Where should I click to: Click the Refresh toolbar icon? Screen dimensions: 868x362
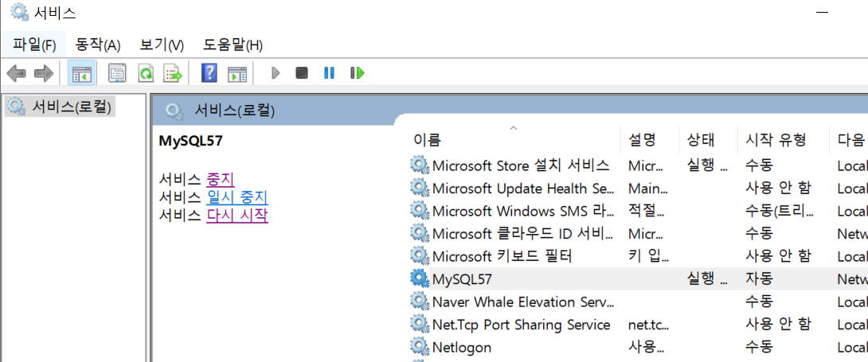(146, 73)
